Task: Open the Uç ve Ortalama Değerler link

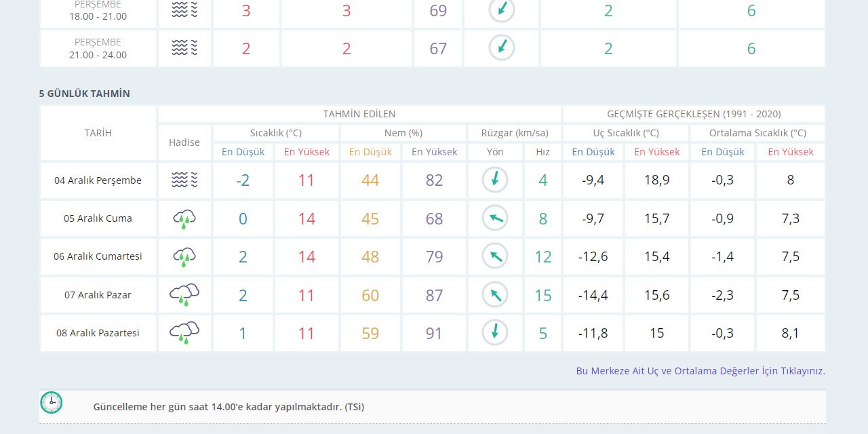Action: [x=700, y=371]
